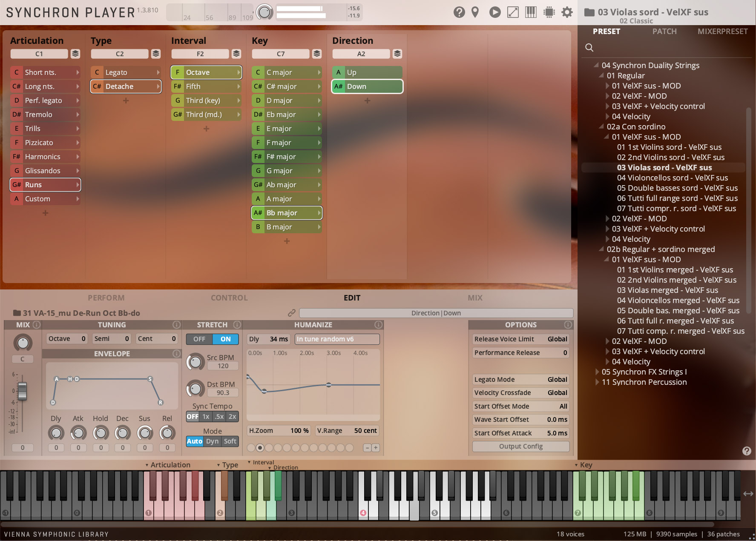This screenshot has height=541, width=756.
Task: Open the PATCH browser tab
Action: (664, 31)
